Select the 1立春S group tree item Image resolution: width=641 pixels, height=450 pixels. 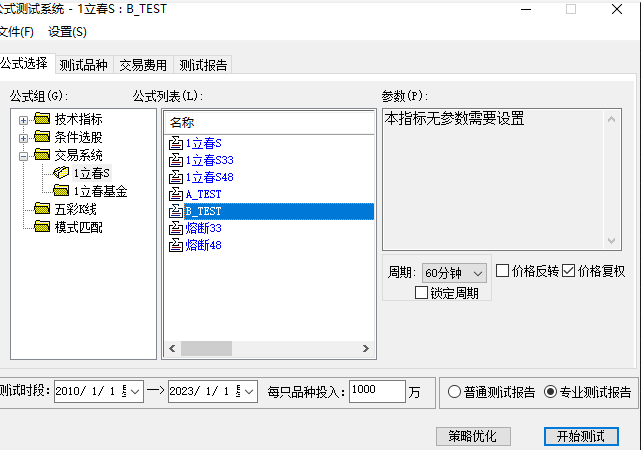pyautogui.click(x=92, y=173)
